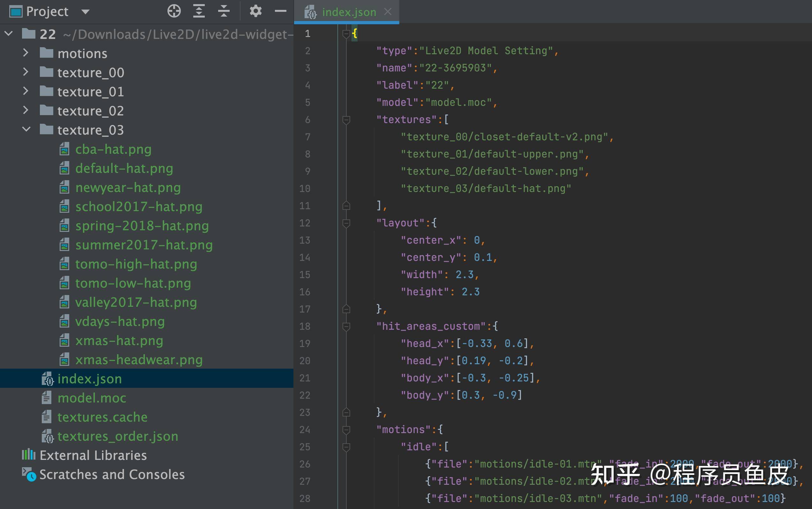This screenshot has width=812, height=509.
Task: Click the folder icon of texture_03
Action: (47, 129)
